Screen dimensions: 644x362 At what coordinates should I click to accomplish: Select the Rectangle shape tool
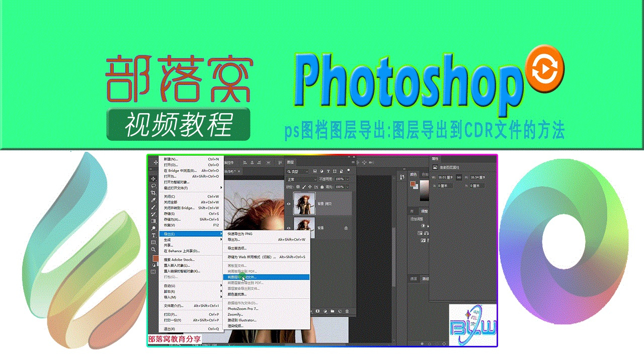[x=153, y=242]
